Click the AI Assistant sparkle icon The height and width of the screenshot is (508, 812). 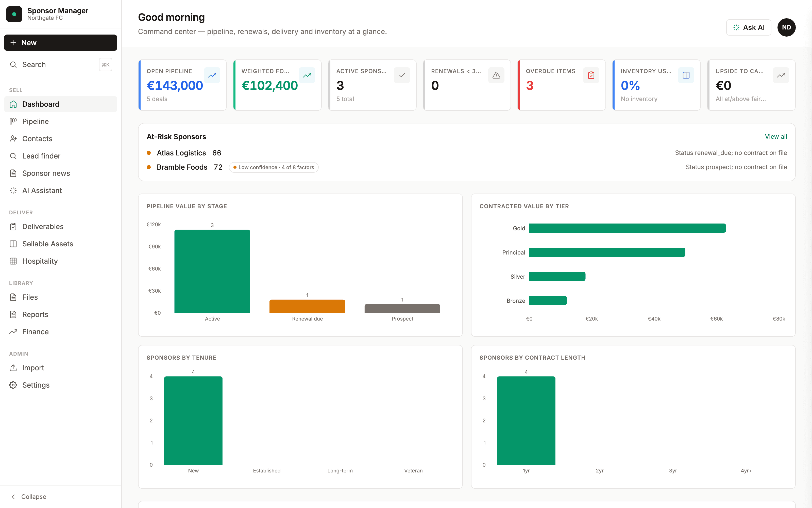pyautogui.click(x=13, y=190)
